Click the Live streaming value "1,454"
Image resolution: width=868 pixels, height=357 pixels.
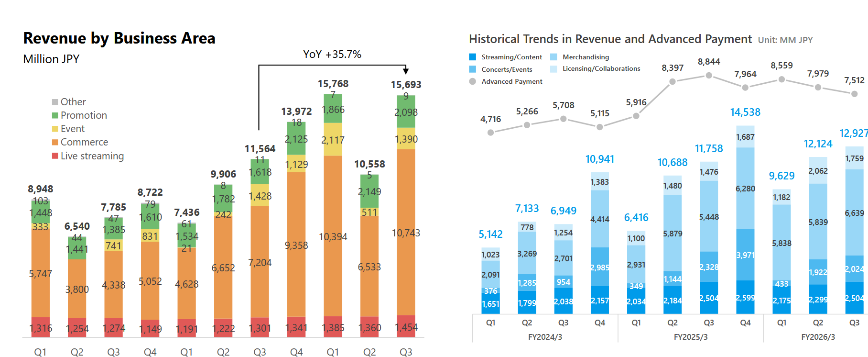click(x=406, y=327)
